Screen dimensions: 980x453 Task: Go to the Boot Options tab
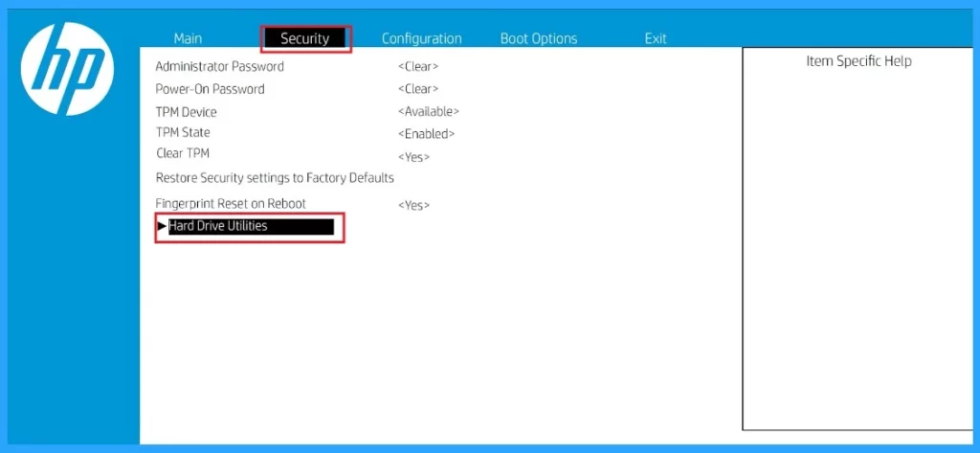point(539,39)
